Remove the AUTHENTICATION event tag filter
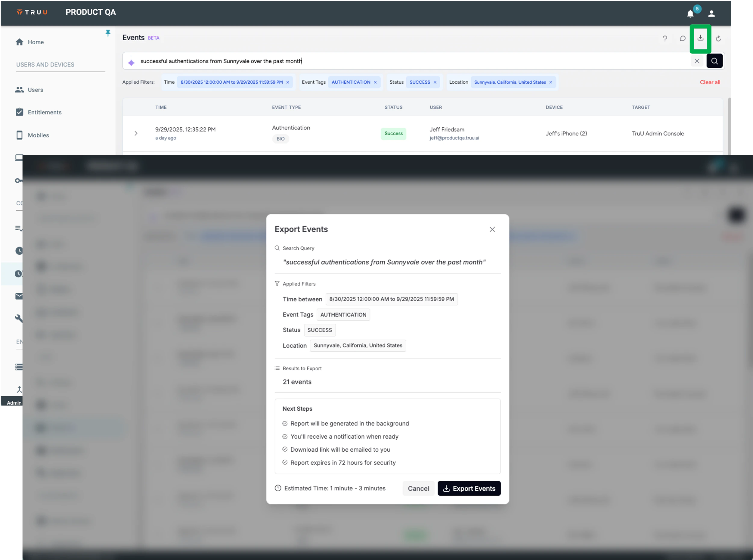Image resolution: width=753 pixels, height=560 pixels. pos(375,82)
